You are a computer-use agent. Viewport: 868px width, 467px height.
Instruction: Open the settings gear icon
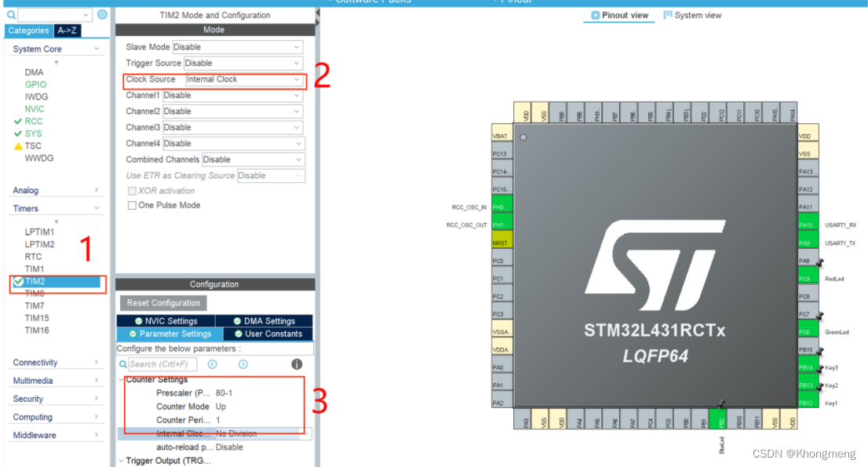tap(102, 14)
